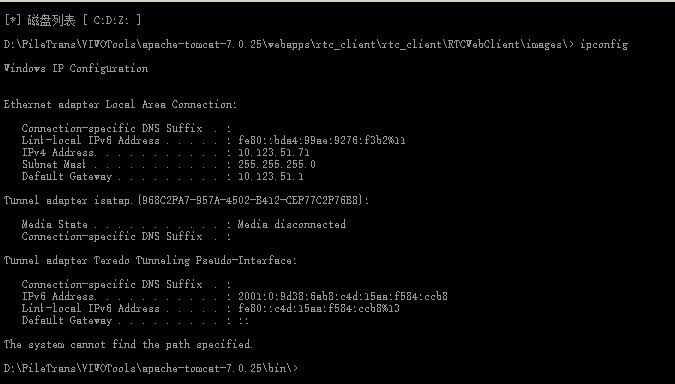
Task: Click the Windows IP Configuration heading
Action: pyautogui.click(x=76, y=68)
